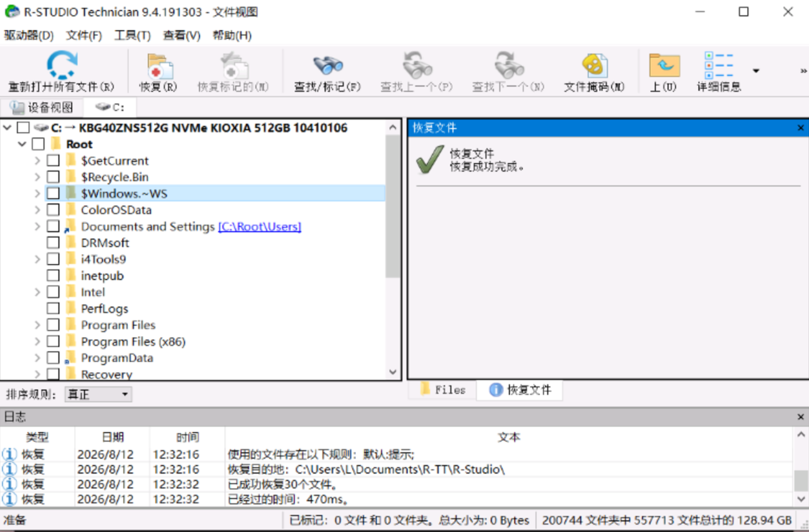Expand the Documents and Settings node
This screenshot has width=809, height=532.
click(x=37, y=226)
